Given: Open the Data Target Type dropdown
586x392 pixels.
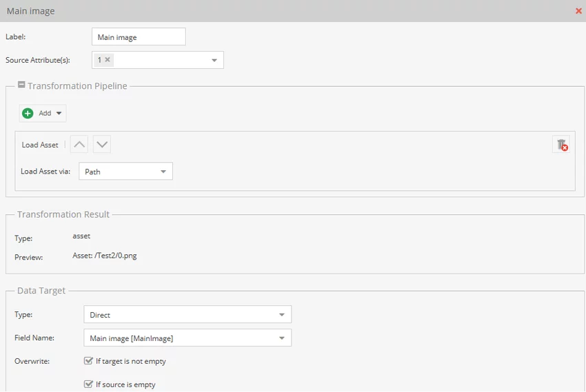Looking at the screenshot, I should [x=188, y=315].
